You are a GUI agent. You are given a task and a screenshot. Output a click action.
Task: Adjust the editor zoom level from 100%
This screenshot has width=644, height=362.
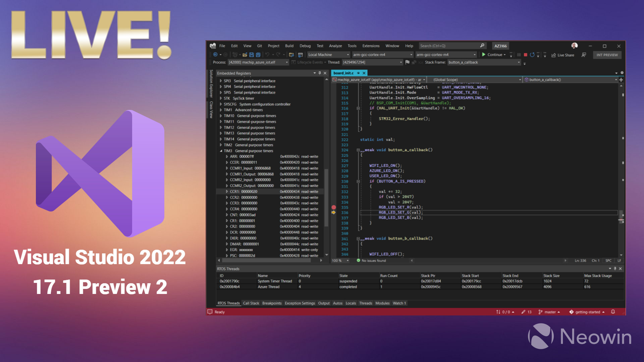tap(339, 261)
